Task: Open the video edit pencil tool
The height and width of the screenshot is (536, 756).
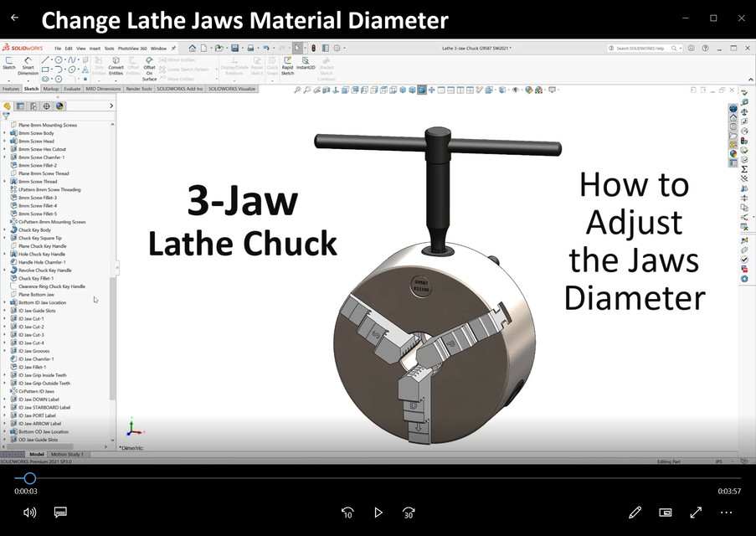Action: pos(635,512)
